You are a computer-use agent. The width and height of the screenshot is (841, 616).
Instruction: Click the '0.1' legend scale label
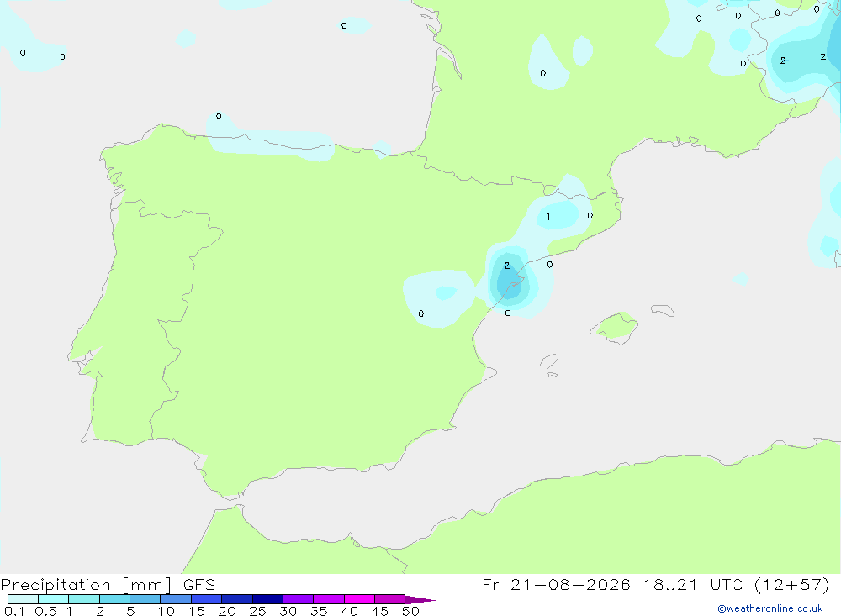[x=14, y=611]
